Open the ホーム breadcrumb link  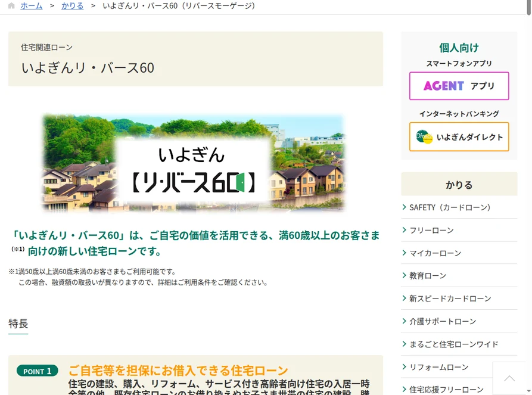pos(31,6)
